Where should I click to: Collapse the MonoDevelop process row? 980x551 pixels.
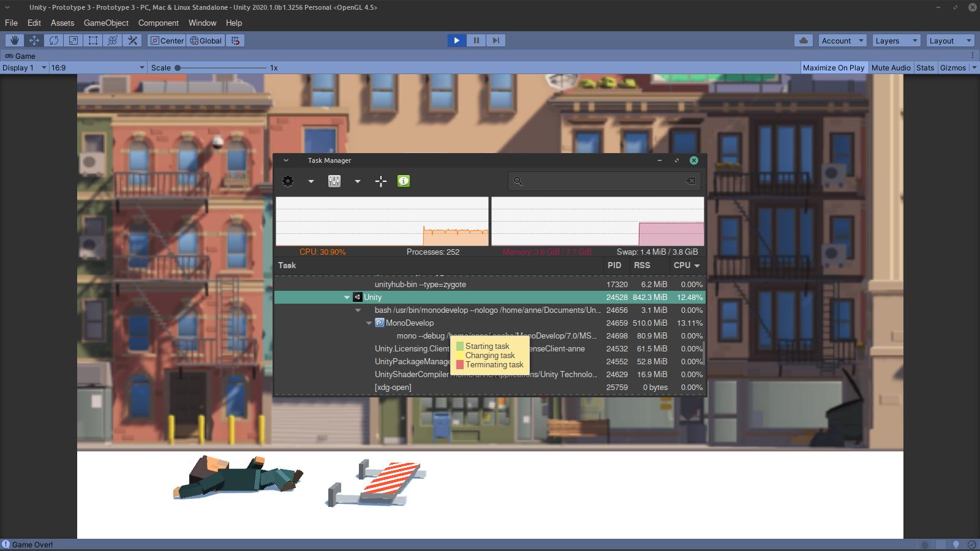click(x=369, y=323)
